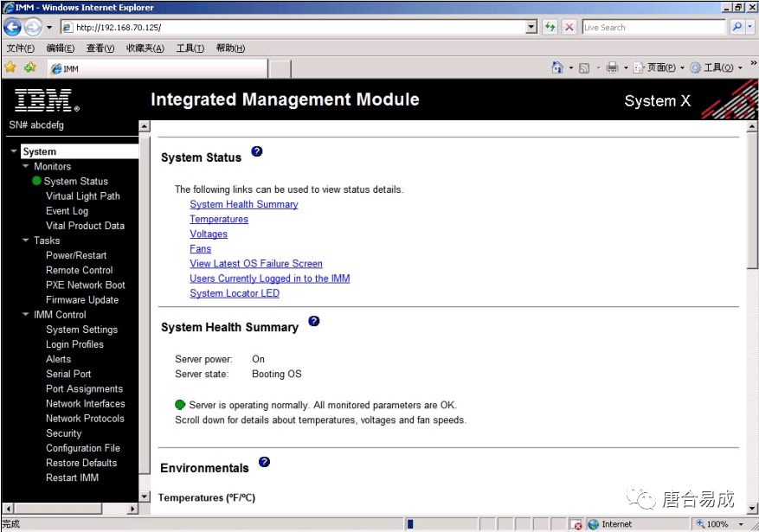This screenshot has width=759, height=532.
Task: Collapse the IMM Control tree section
Action: tap(25, 314)
